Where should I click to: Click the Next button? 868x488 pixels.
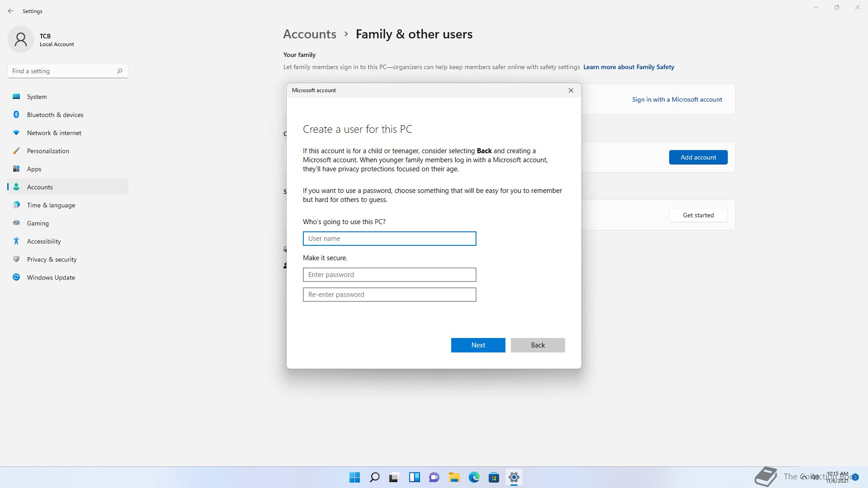pyautogui.click(x=478, y=345)
